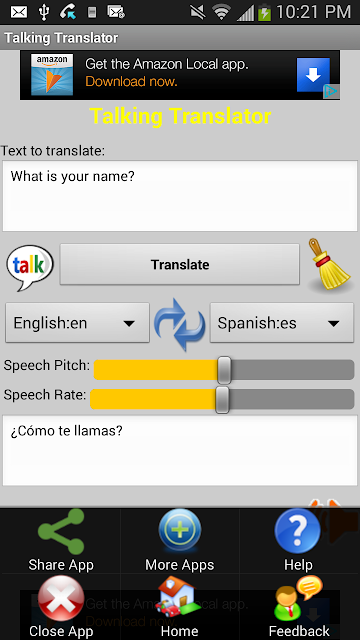The width and height of the screenshot is (360, 640).
Task: Tap the Wi-Fi icon in status bar
Action: pos(222,13)
